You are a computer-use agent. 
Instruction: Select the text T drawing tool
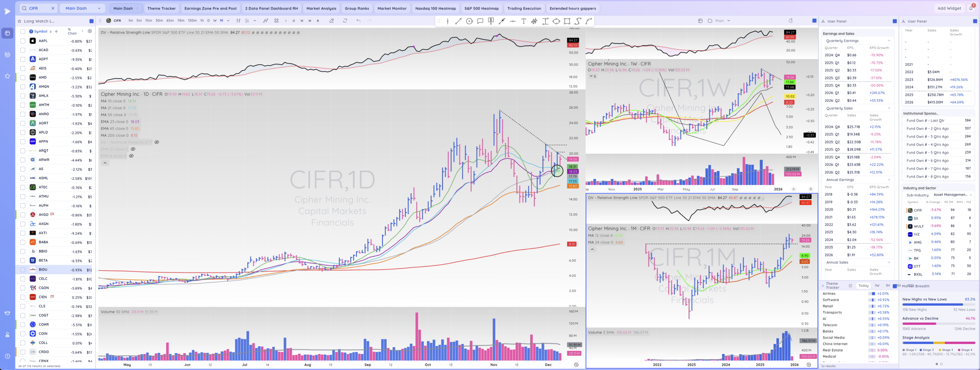(x=523, y=21)
